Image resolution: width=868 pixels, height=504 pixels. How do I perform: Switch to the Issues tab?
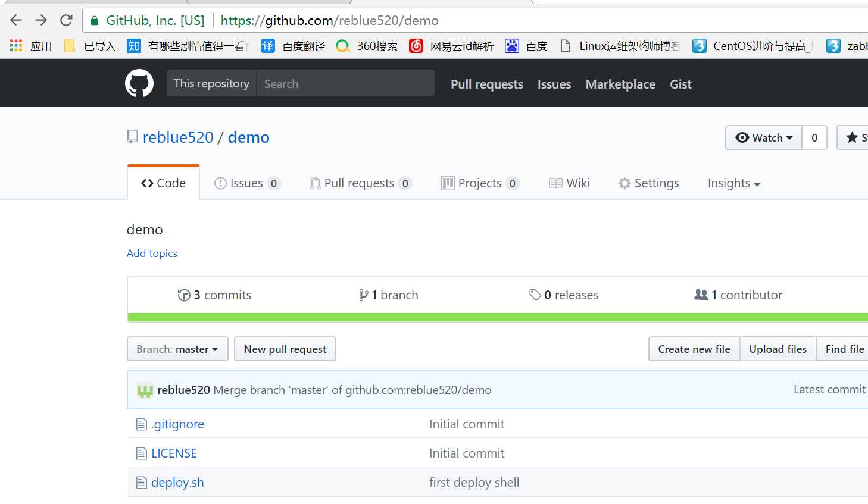(x=246, y=183)
